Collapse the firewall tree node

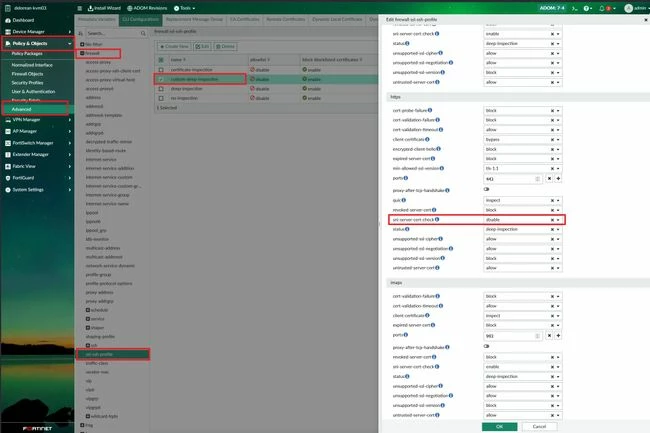click(x=82, y=53)
